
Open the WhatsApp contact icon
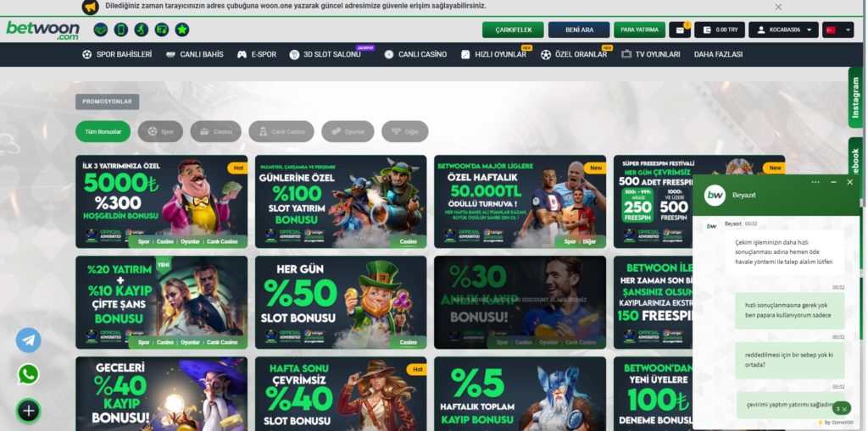[x=28, y=374]
